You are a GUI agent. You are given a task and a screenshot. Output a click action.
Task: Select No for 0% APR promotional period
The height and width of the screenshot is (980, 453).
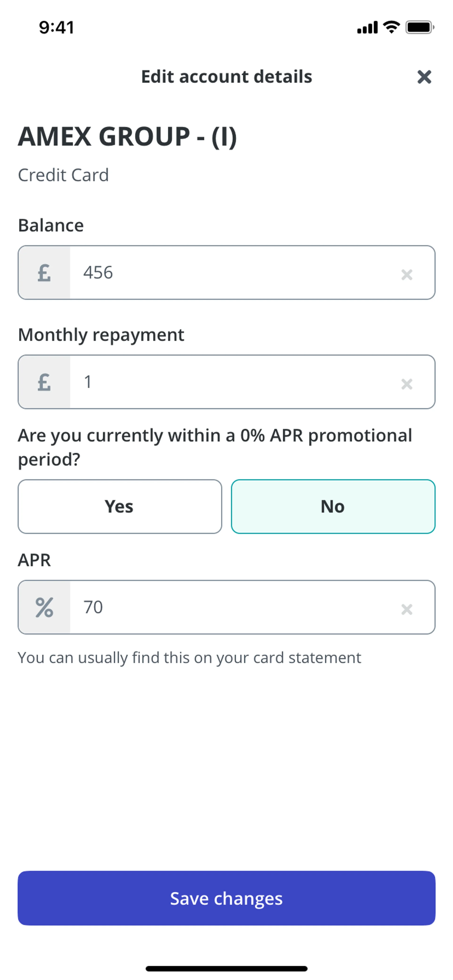point(333,506)
